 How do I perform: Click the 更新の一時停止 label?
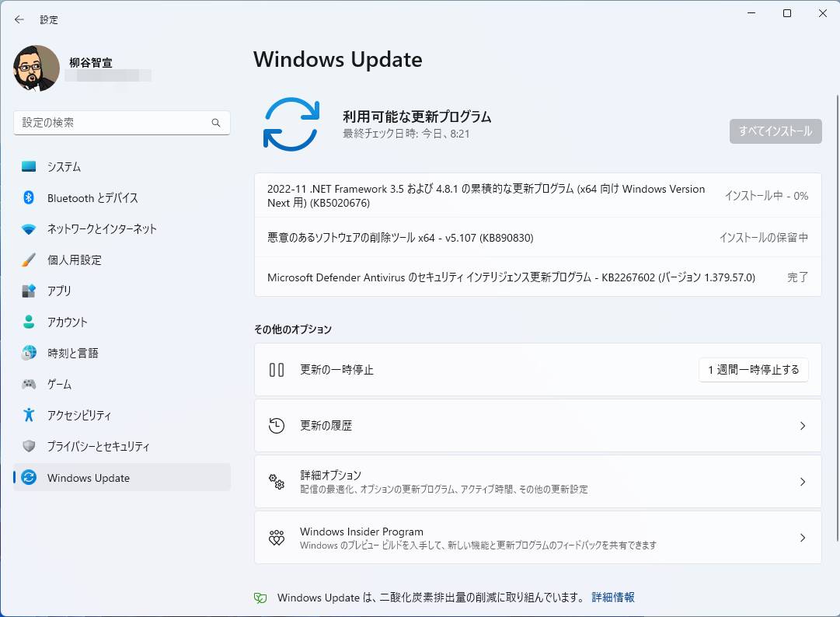pos(336,370)
